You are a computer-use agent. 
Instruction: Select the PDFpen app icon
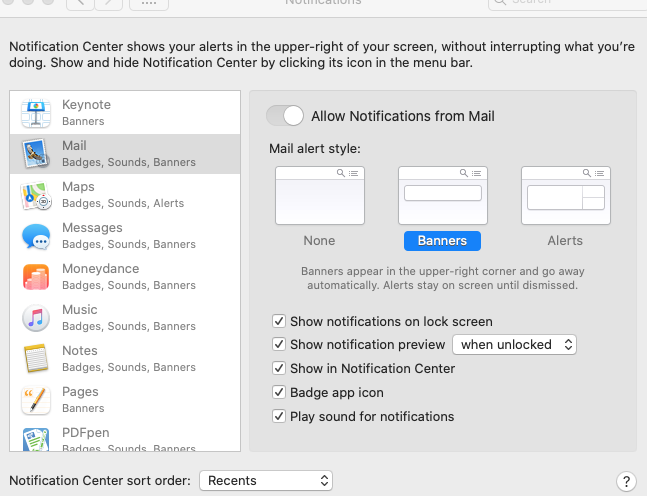pos(36,439)
